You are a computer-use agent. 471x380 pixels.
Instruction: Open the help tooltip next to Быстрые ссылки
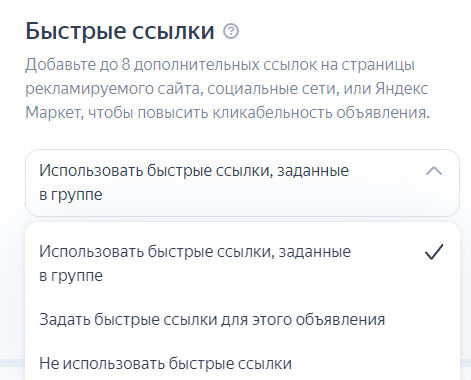231,32
